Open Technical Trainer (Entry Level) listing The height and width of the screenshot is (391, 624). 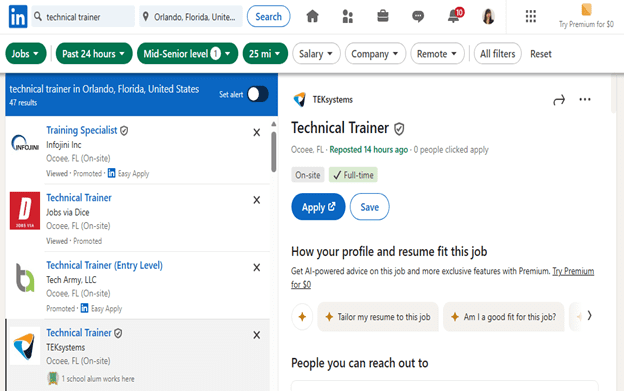104,265
